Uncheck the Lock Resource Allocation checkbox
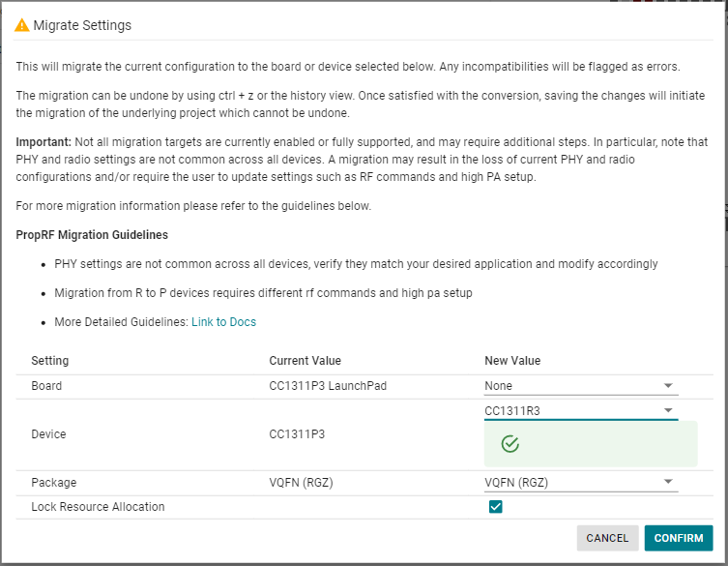 pyautogui.click(x=496, y=507)
